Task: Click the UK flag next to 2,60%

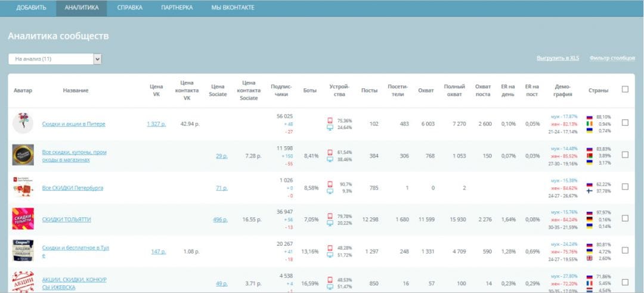Action: [x=590, y=258]
